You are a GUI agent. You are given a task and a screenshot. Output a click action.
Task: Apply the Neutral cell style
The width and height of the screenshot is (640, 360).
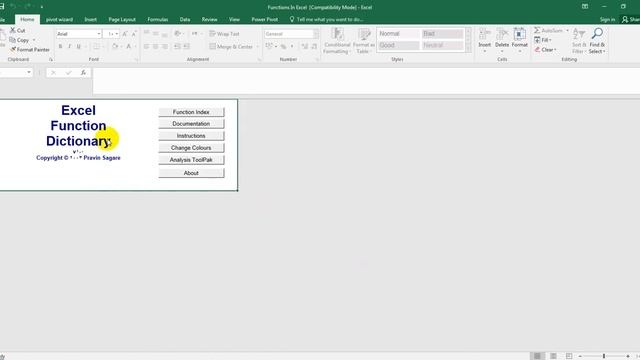442,45
